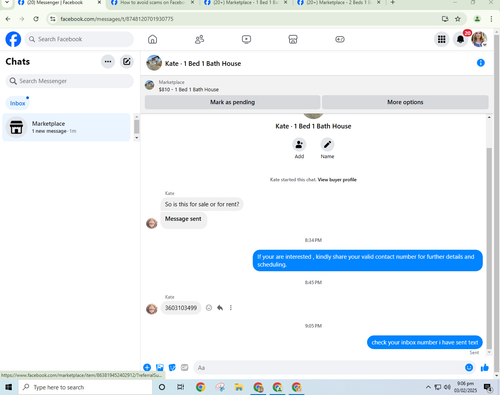
Task: Open Chrome tab search dropdown
Action: [x=7, y=2]
